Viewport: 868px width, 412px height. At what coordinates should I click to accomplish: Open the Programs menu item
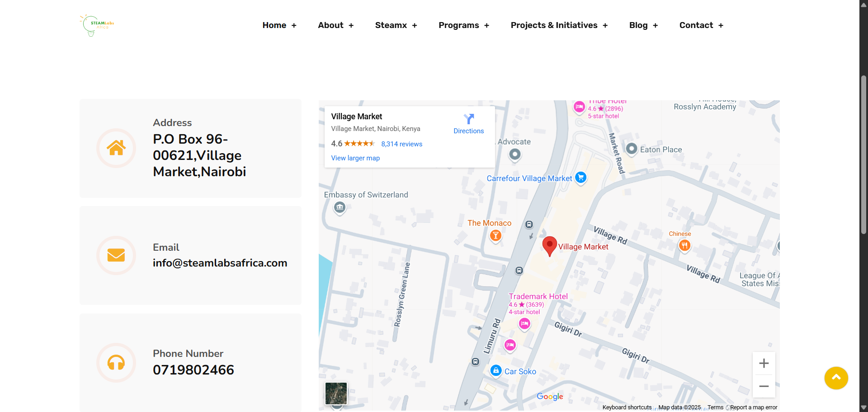coord(459,25)
